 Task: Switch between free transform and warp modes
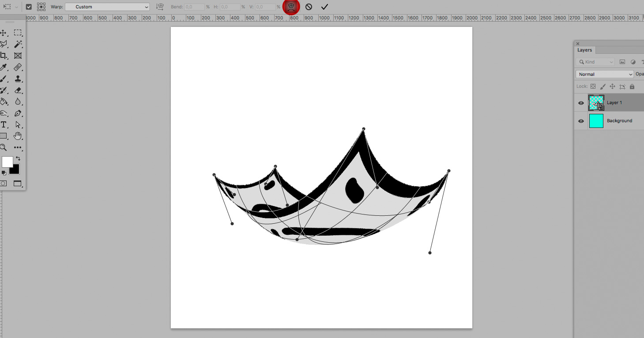click(x=291, y=7)
